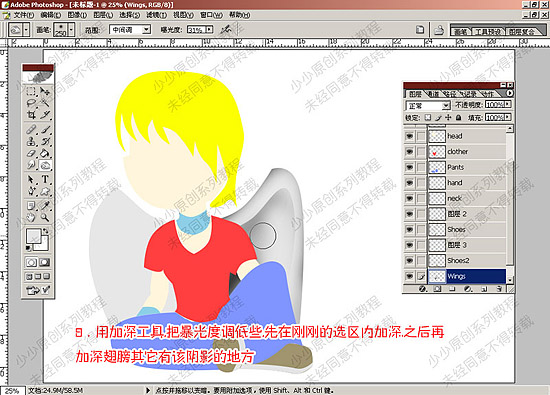Viewport: 550px width, 395px height.
Task: Select the active Burn tool
Action: point(45,165)
